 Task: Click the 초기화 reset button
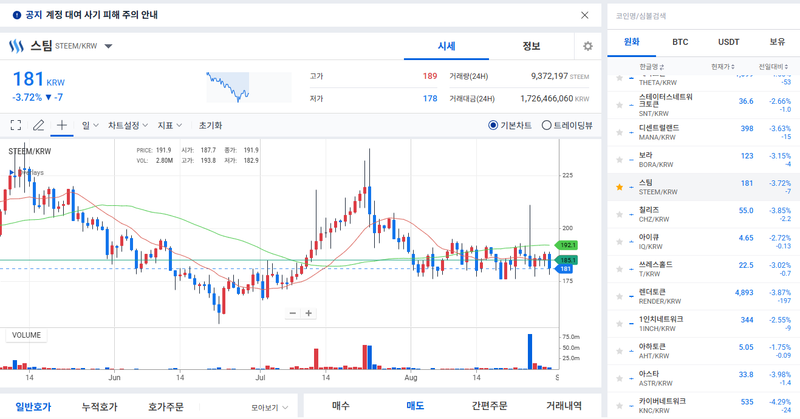pos(210,125)
